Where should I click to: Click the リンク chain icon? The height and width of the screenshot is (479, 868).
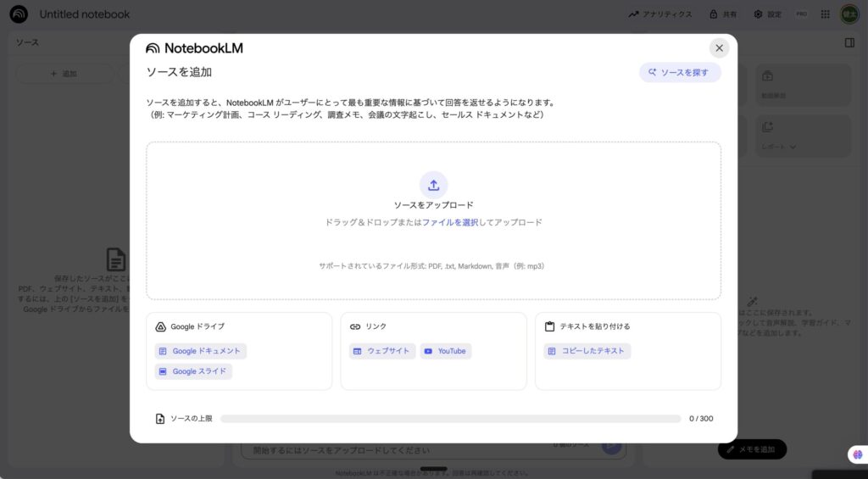355,326
